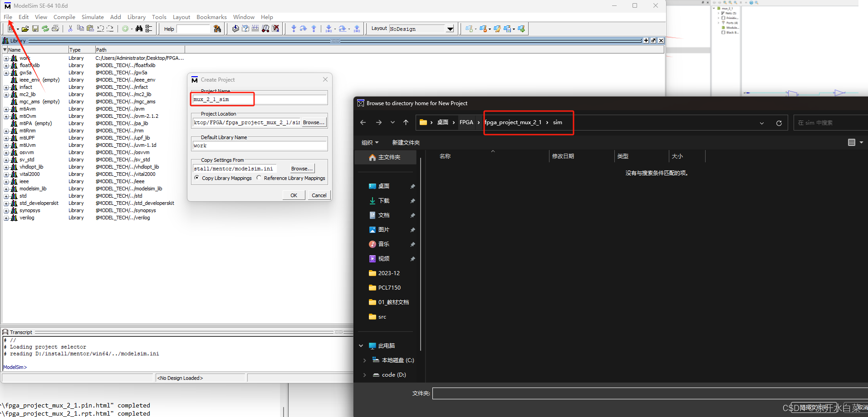Screen dimensions: 868x417
Task: Expand the 本地磁盘 (C:) drive node
Action: click(364, 360)
